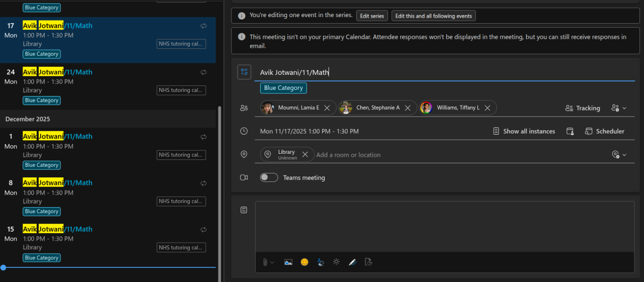The image size is (644, 282).
Task: Expand the location settings dropdown
Action: [619, 155]
